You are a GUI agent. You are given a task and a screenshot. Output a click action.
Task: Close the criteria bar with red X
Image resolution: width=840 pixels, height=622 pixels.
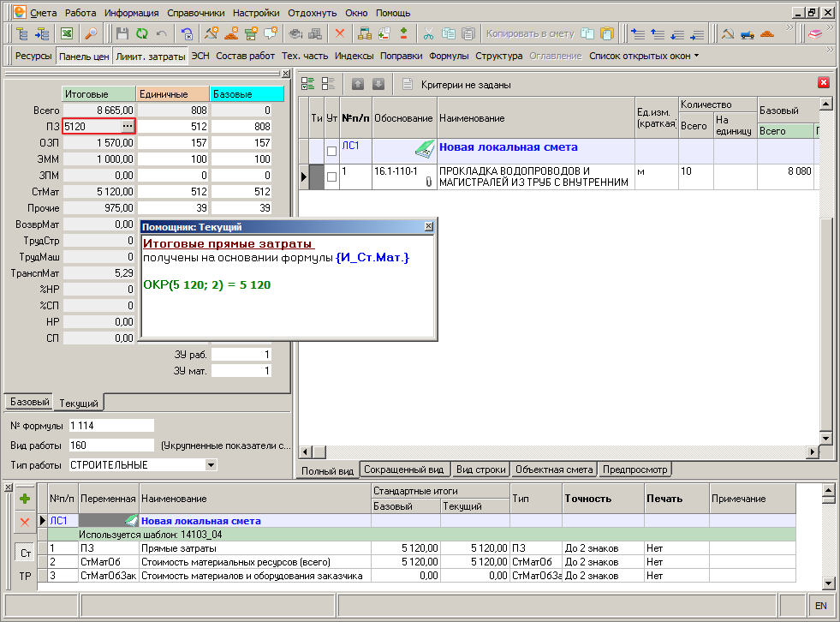[x=824, y=82]
